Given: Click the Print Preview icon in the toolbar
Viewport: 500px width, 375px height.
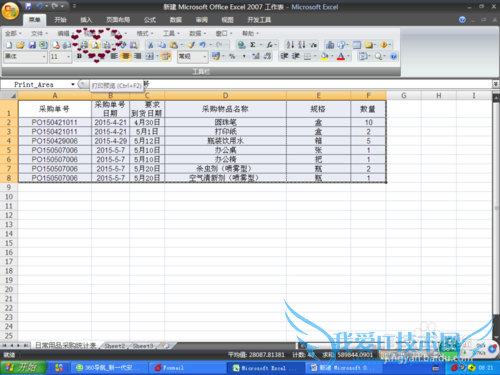Looking at the screenshot, I should tap(95, 45).
